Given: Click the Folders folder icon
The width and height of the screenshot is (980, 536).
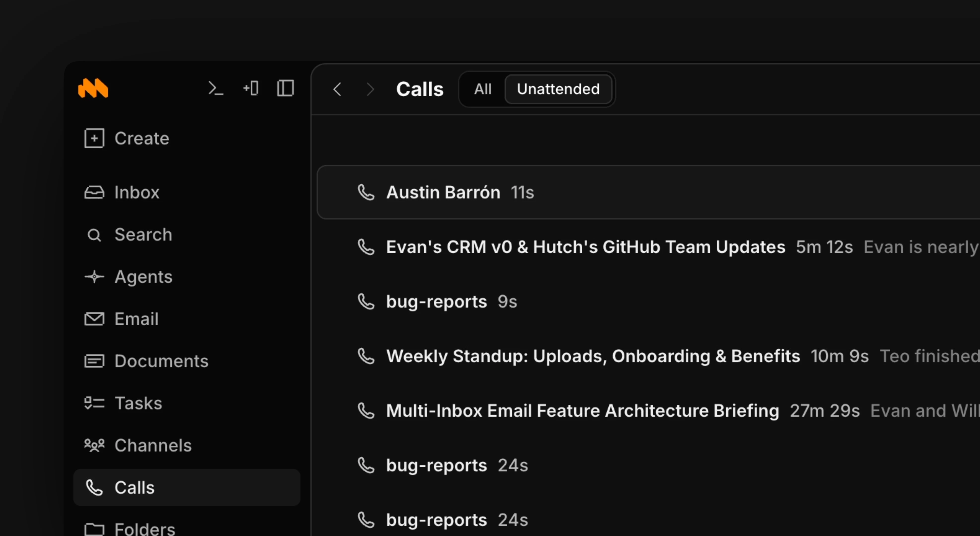Looking at the screenshot, I should click(94, 529).
